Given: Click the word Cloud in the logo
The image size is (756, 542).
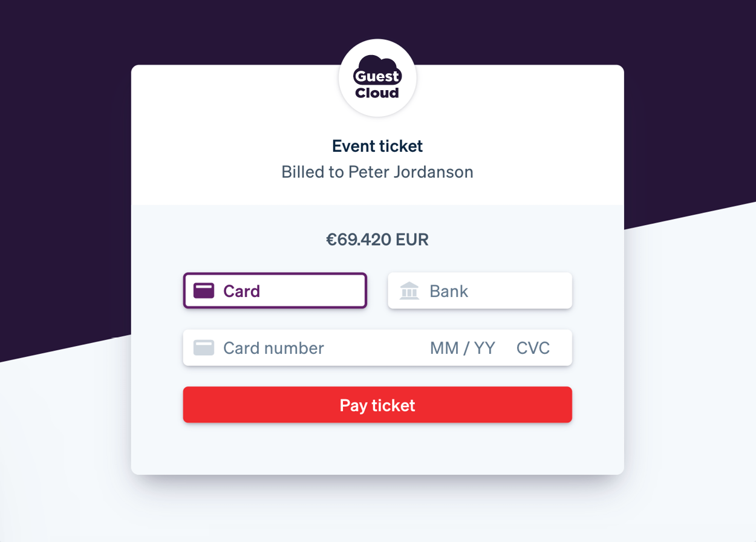Looking at the screenshot, I should tap(377, 93).
